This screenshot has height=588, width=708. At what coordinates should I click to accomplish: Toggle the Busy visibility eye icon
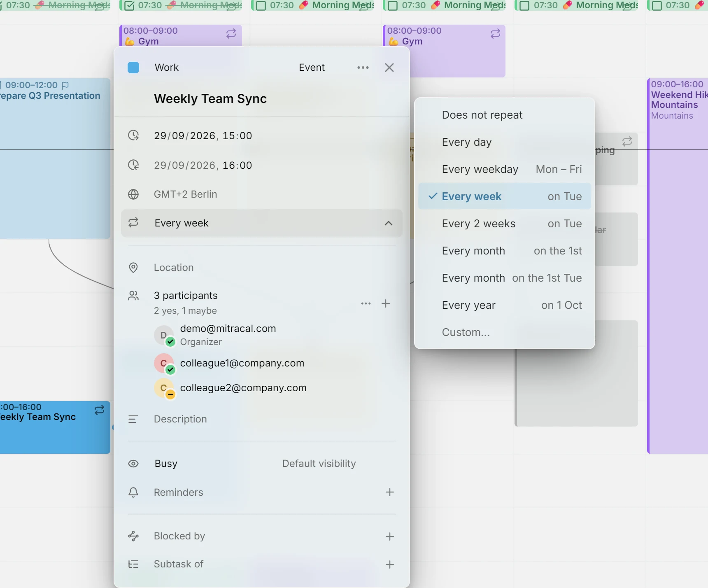point(133,464)
